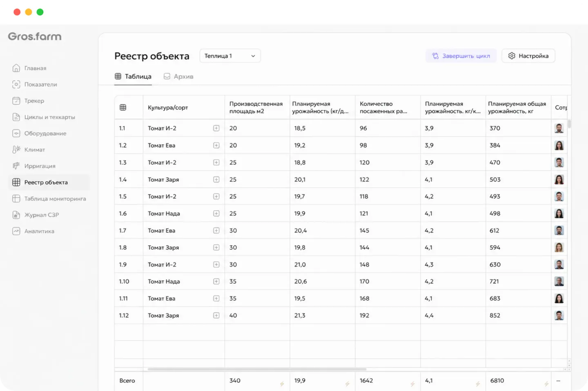The width and height of the screenshot is (588, 391).
Task: Click the horizontal scrollbar under the table
Action: (257, 369)
